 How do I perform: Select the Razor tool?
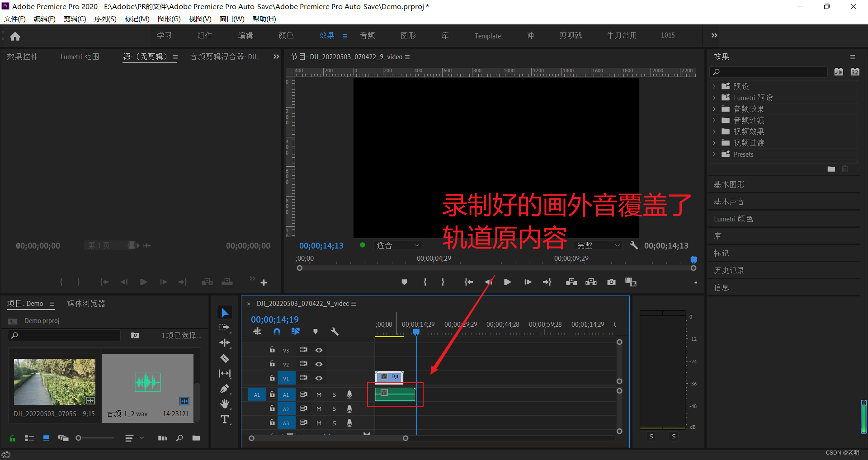225,358
